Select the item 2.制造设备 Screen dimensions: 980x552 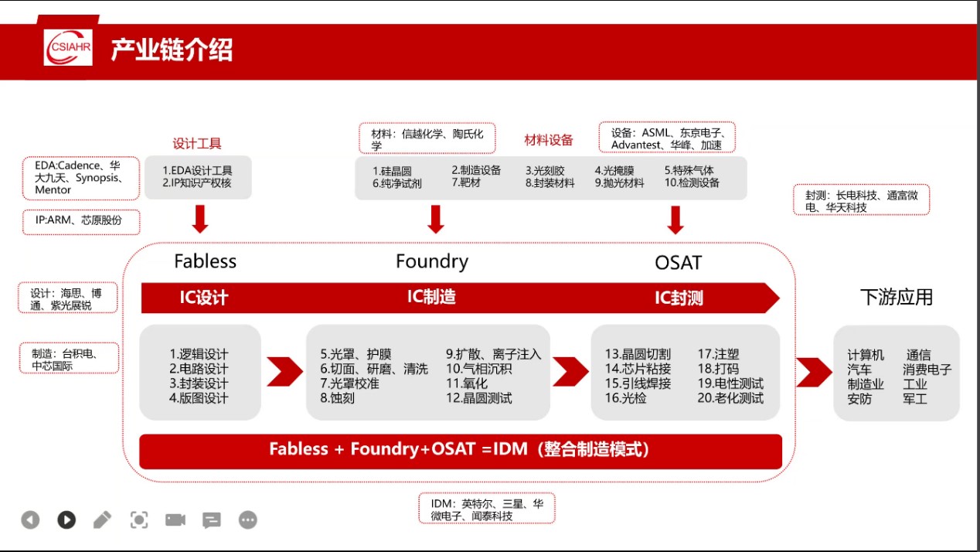pos(476,170)
